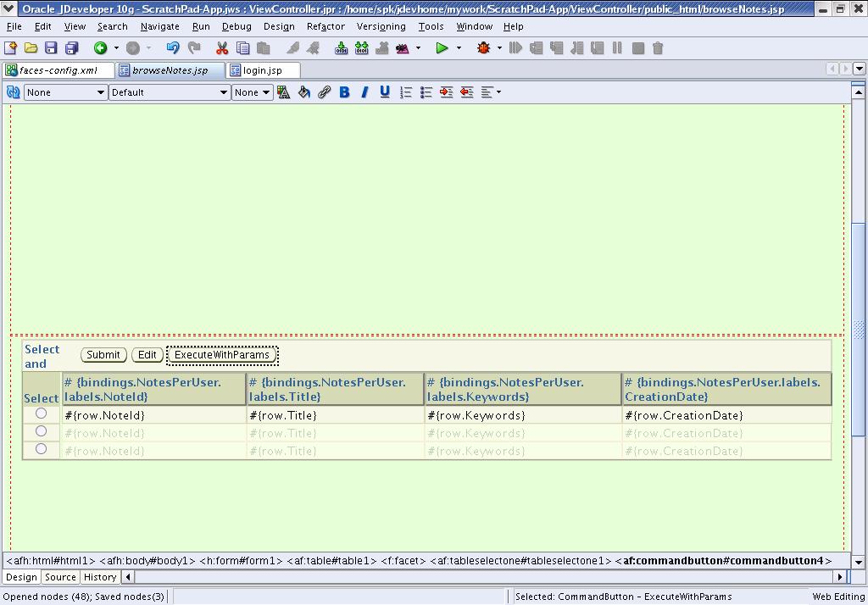
Task: Expand the profile icon dropdown arrow
Action: coord(418,48)
